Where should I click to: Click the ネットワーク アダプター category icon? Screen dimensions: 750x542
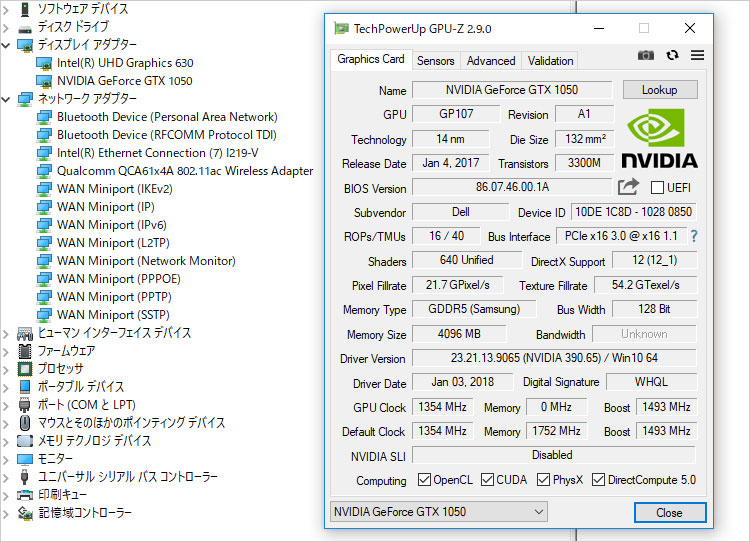pyautogui.click(x=25, y=99)
